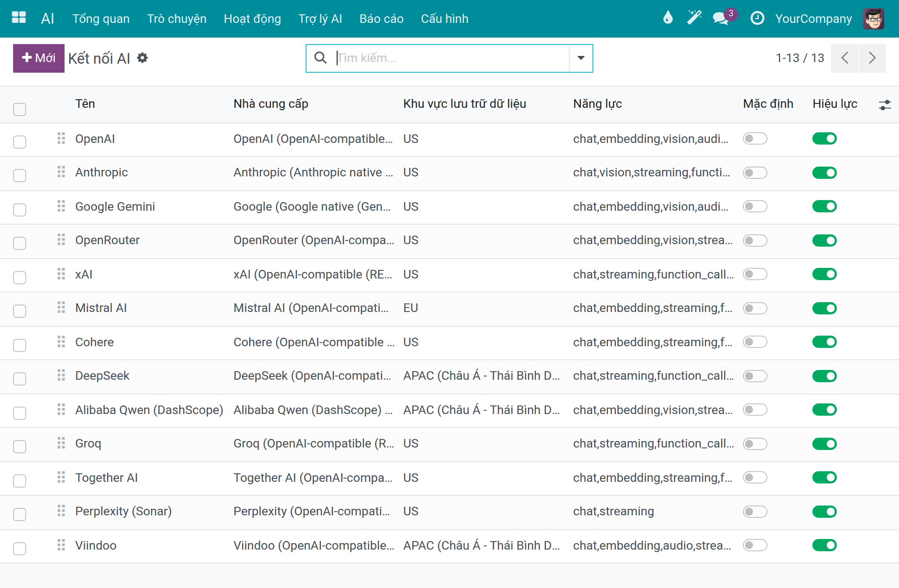The height and width of the screenshot is (588, 899).
Task: Open the Cấu hình menu
Action: coord(445,18)
